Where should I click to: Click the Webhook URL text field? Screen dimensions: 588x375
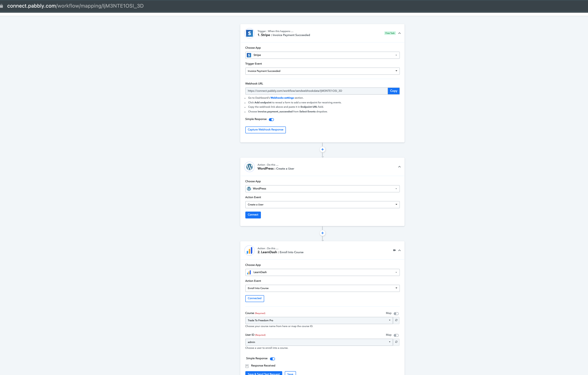pyautogui.click(x=316, y=91)
